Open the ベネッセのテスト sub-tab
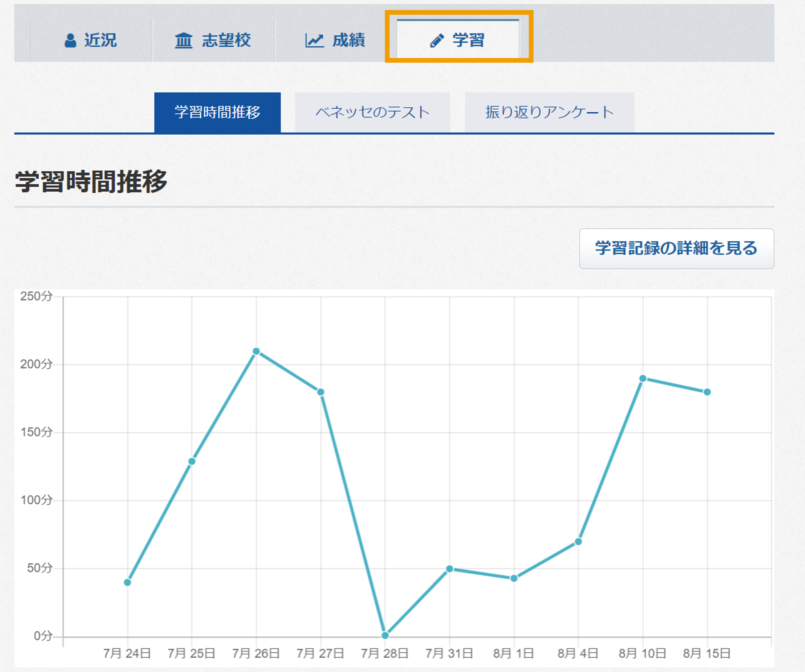805x672 pixels. point(372,112)
